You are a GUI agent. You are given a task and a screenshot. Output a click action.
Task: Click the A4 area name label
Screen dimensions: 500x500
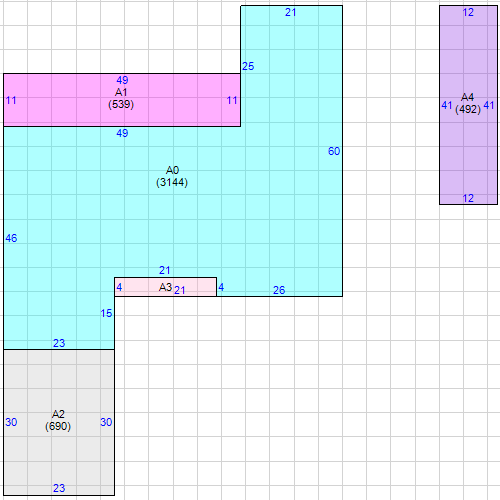[467, 97]
